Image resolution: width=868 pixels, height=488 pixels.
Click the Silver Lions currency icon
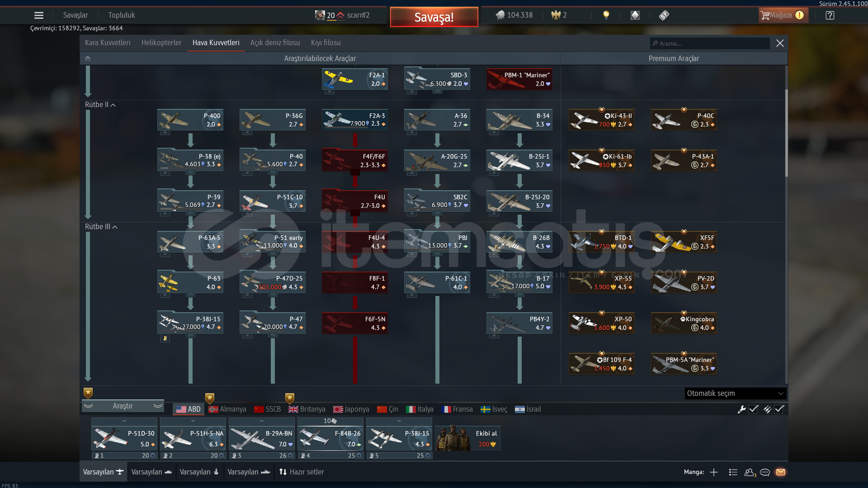pyautogui.click(x=500, y=15)
